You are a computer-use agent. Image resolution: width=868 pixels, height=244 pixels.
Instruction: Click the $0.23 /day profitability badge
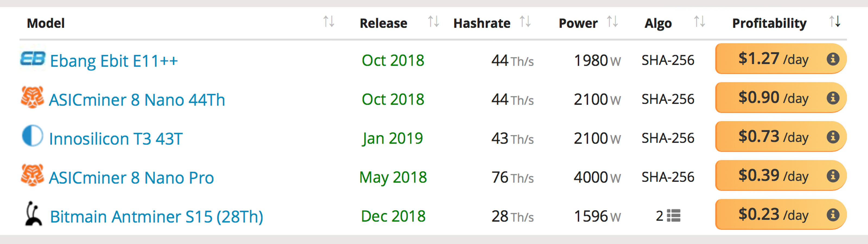click(x=773, y=215)
